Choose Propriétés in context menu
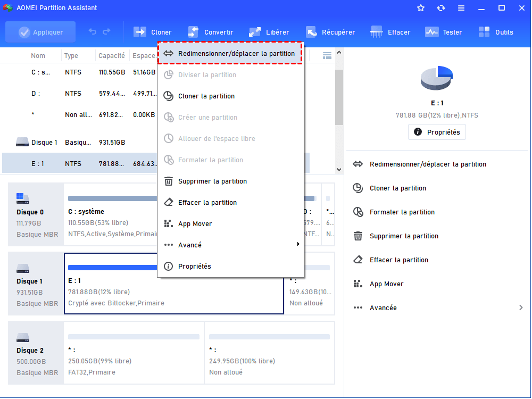 230,267
